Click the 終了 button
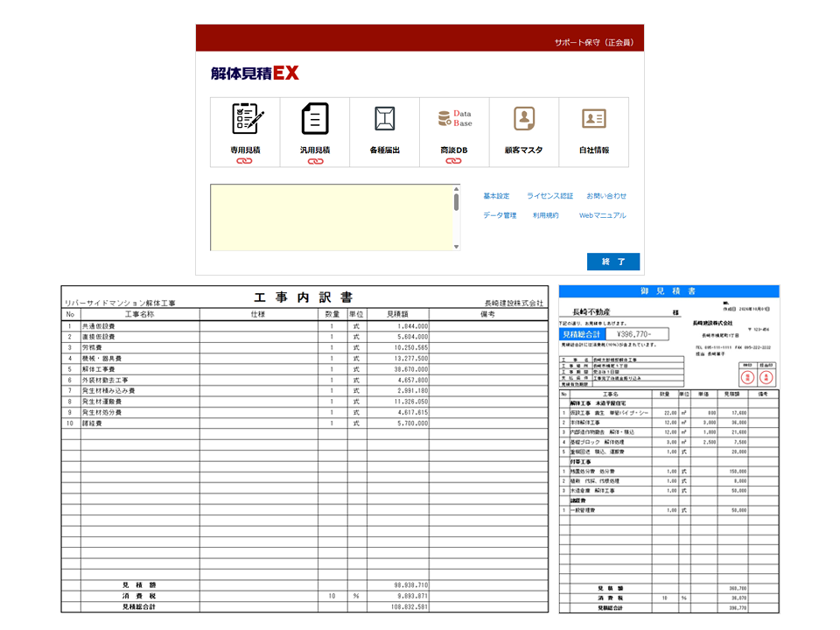 pos(612,262)
